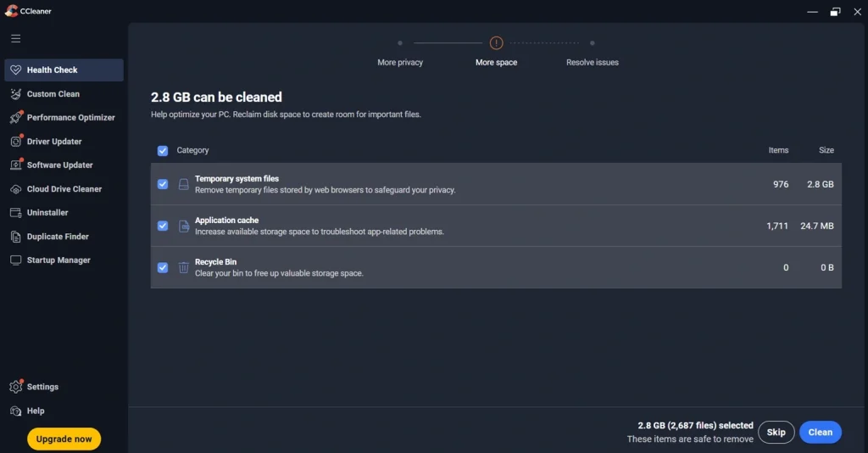Toggle the select-all Category checkbox
This screenshot has height=453, width=868.
click(162, 151)
